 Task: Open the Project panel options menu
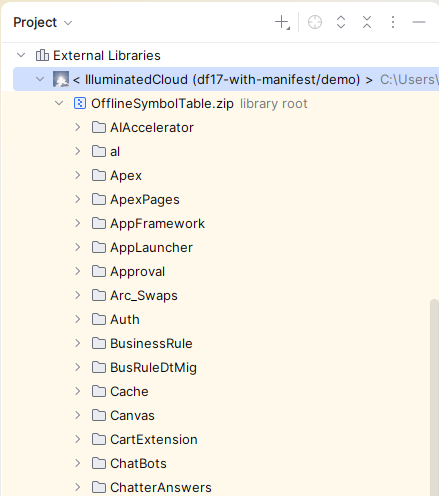click(x=393, y=22)
